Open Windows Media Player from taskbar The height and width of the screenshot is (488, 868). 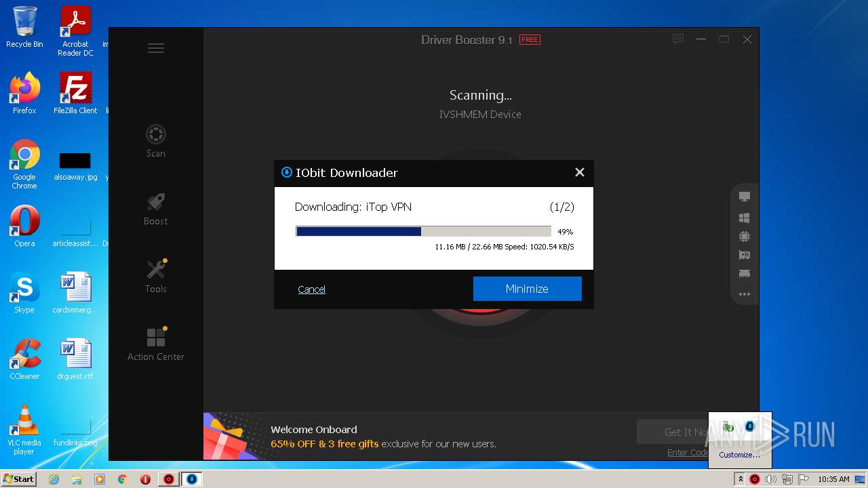(x=100, y=479)
